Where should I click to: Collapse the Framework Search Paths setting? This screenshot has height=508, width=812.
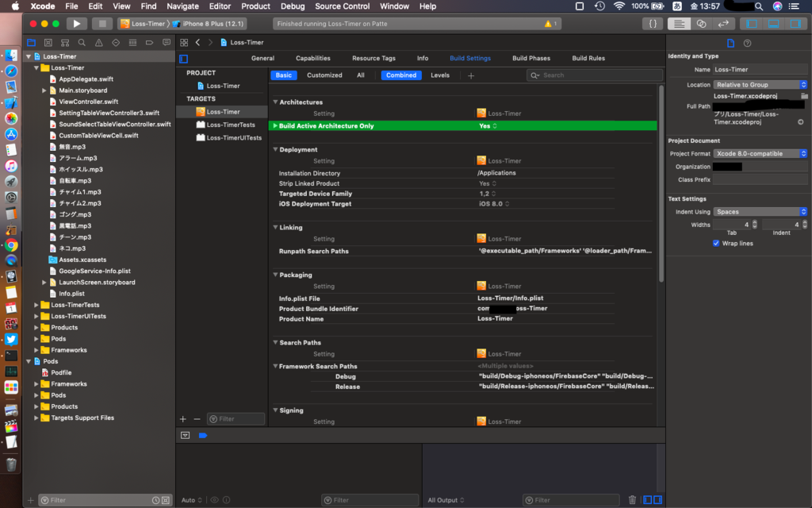(275, 366)
